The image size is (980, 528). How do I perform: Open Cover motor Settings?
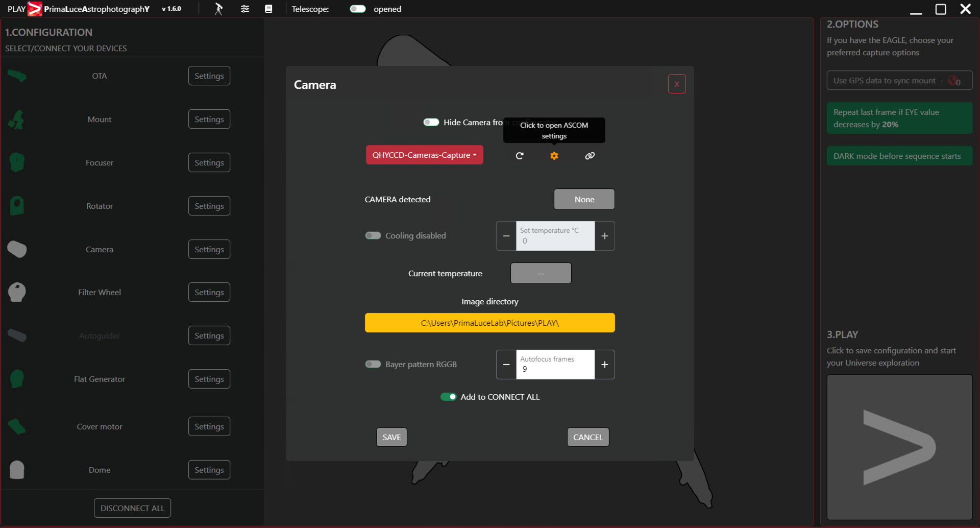point(209,426)
